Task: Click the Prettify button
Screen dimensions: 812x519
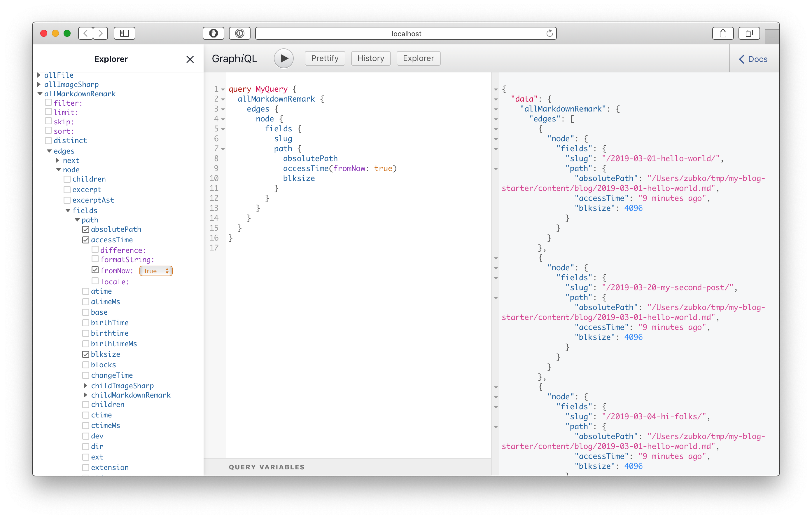Action: (x=324, y=58)
